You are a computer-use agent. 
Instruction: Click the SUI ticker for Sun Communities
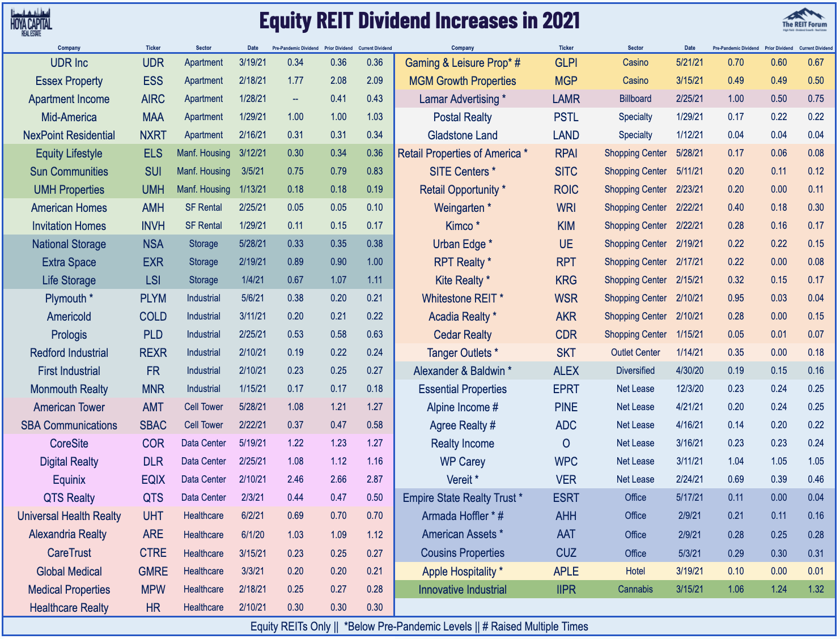(x=153, y=172)
